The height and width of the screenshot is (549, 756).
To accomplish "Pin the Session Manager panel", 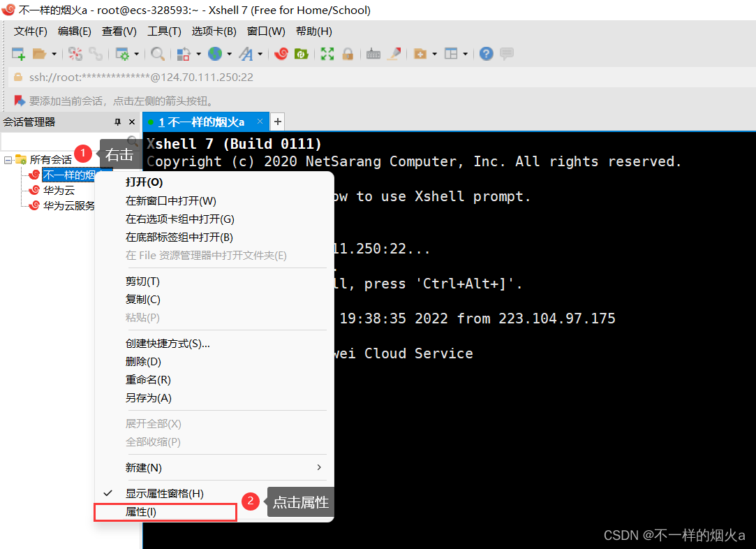I will (117, 122).
